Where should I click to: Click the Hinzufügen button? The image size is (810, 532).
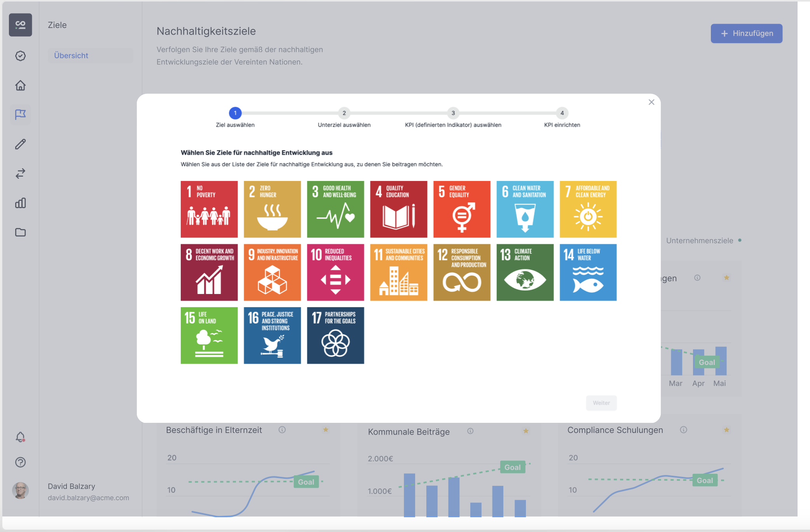(x=746, y=33)
